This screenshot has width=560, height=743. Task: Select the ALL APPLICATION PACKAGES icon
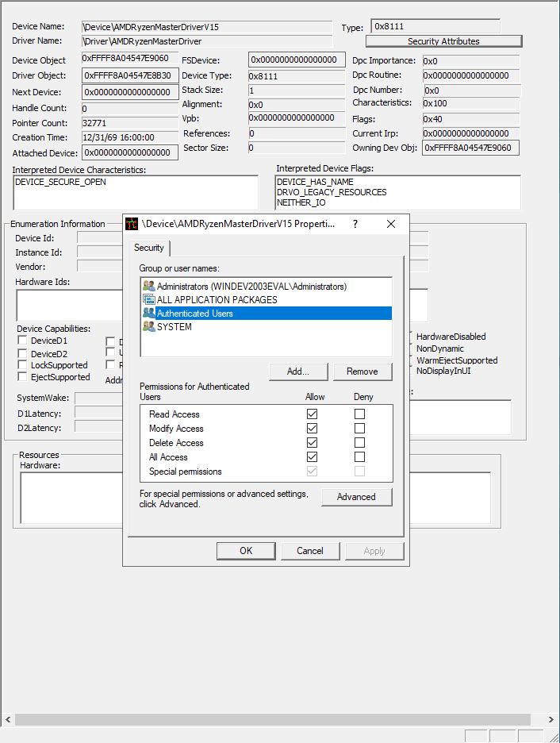click(148, 300)
